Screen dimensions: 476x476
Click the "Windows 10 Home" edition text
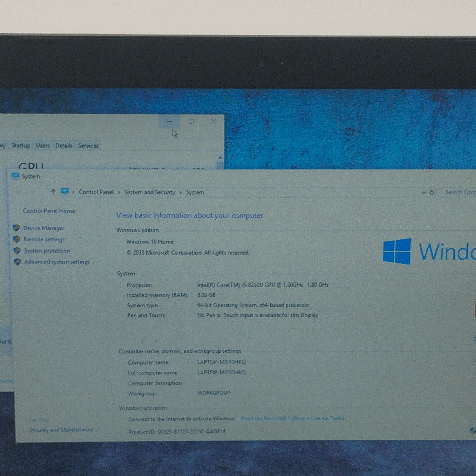(150, 242)
